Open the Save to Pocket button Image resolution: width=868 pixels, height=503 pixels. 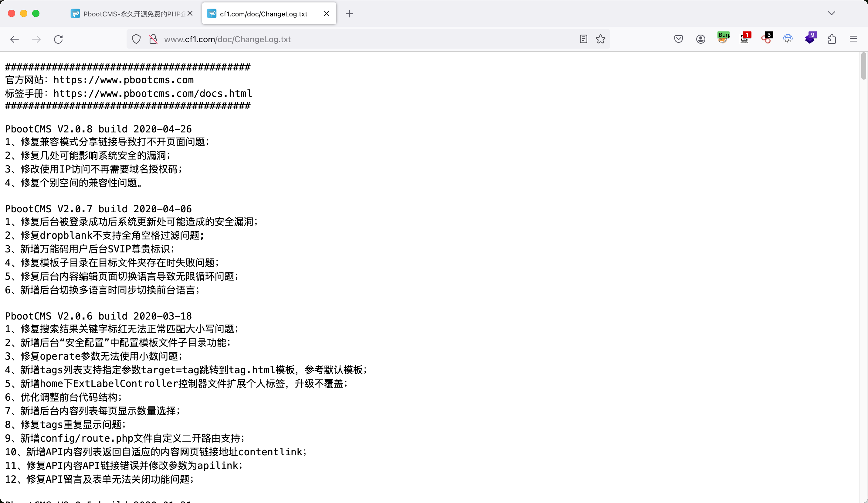(x=678, y=39)
